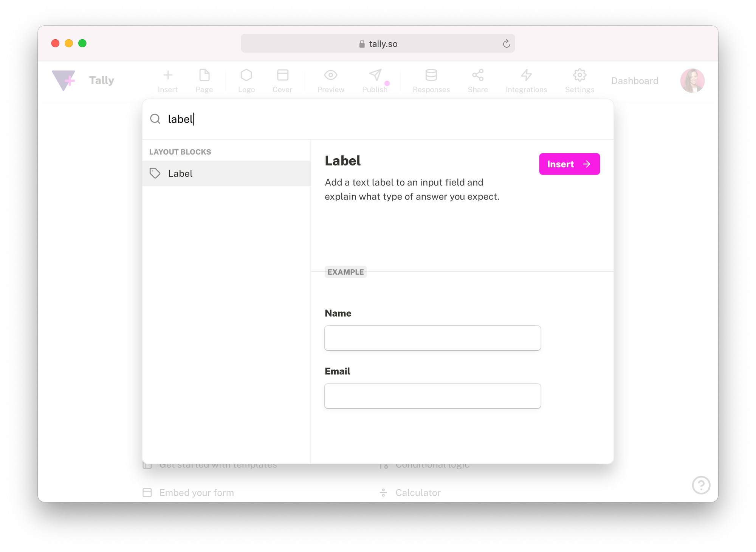The image size is (756, 552).
Task: Click the Name input field example
Action: [x=432, y=338]
